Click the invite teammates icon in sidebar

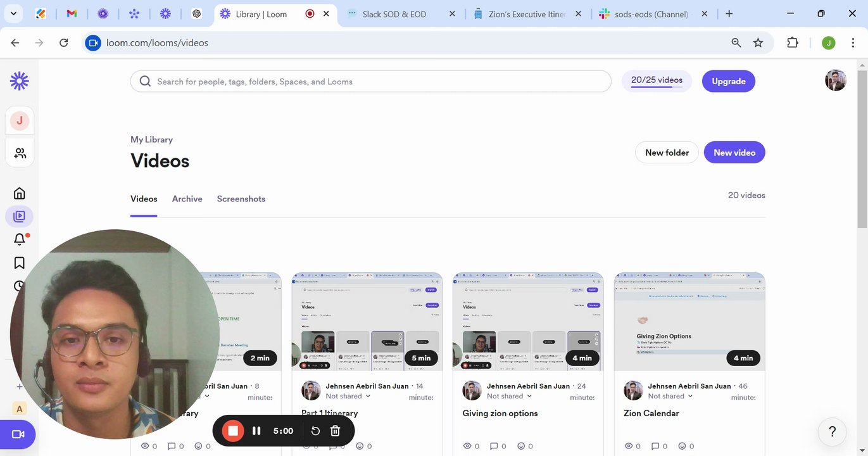[x=20, y=153]
